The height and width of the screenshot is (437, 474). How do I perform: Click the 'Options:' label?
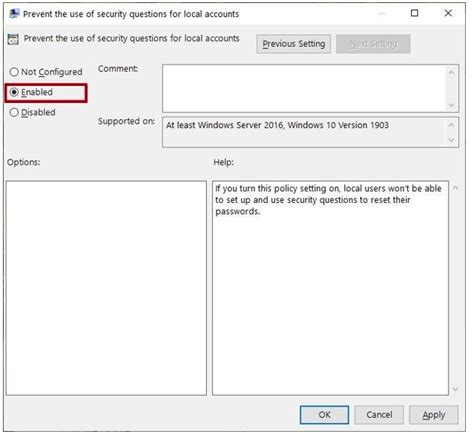point(23,162)
